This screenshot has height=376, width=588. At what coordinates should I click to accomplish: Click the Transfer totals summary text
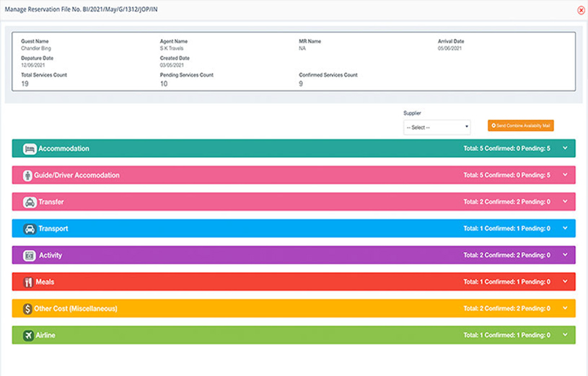[506, 202]
